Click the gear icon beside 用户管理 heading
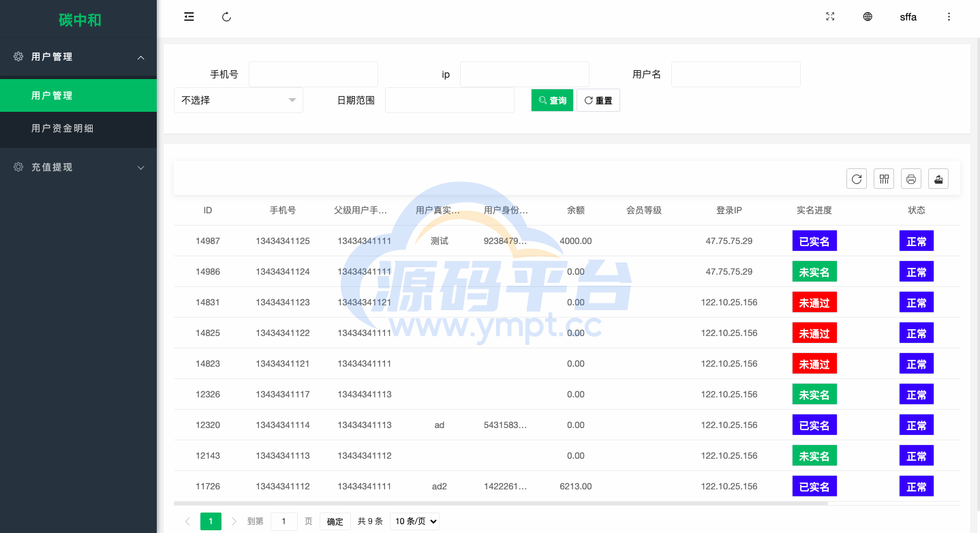This screenshot has height=533, width=980. pyautogui.click(x=18, y=57)
